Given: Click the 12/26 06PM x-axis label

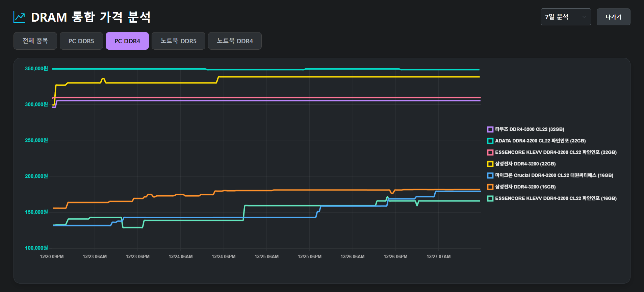Looking at the screenshot, I should click(x=395, y=257).
